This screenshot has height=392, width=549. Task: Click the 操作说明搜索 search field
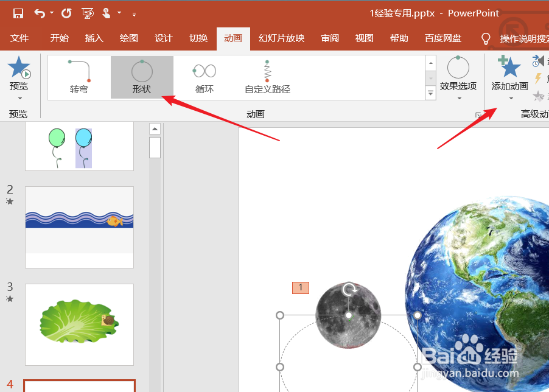[x=524, y=38]
